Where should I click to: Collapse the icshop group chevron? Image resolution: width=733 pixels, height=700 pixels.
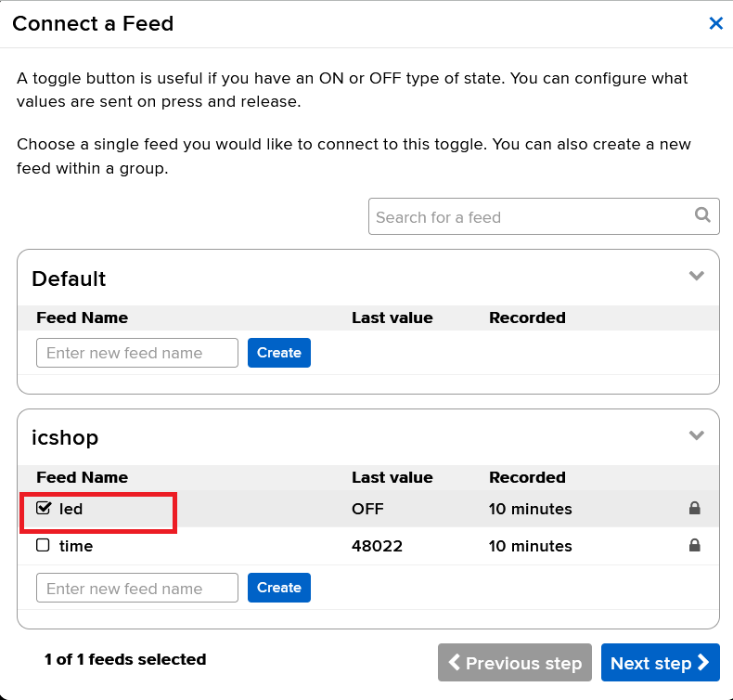click(x=696, y=435)
